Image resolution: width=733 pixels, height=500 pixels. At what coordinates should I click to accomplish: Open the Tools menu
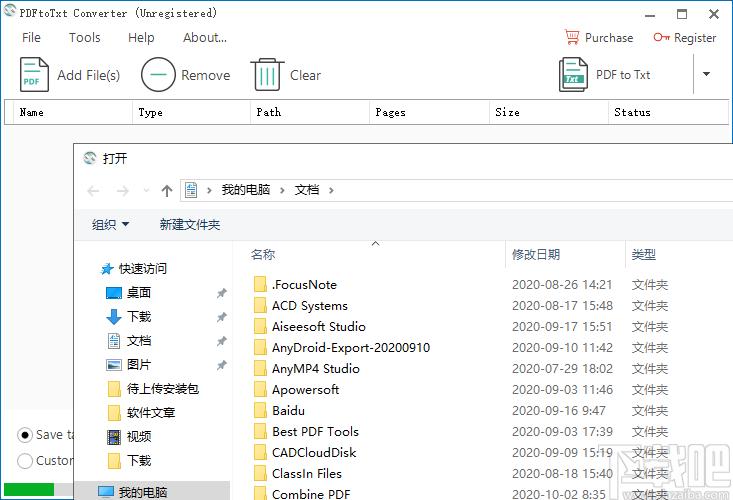pyautogui.click(x=85, y=37)
